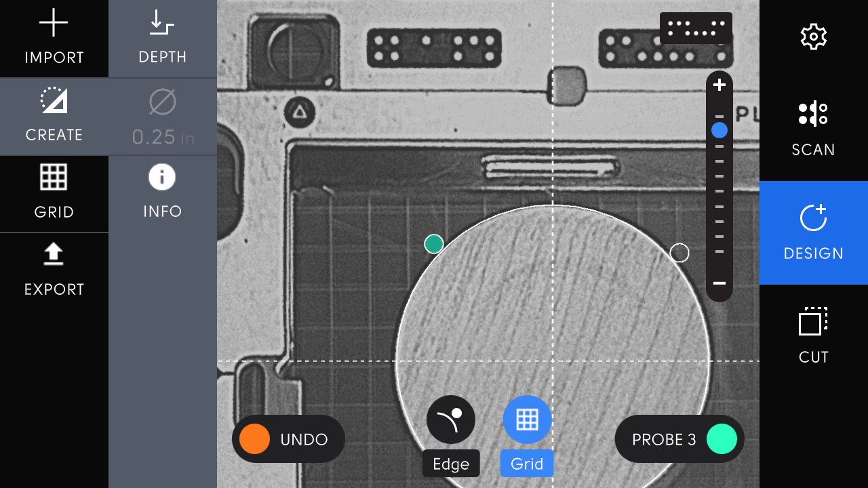Click the blue zoom slider handle

point(719,130)
